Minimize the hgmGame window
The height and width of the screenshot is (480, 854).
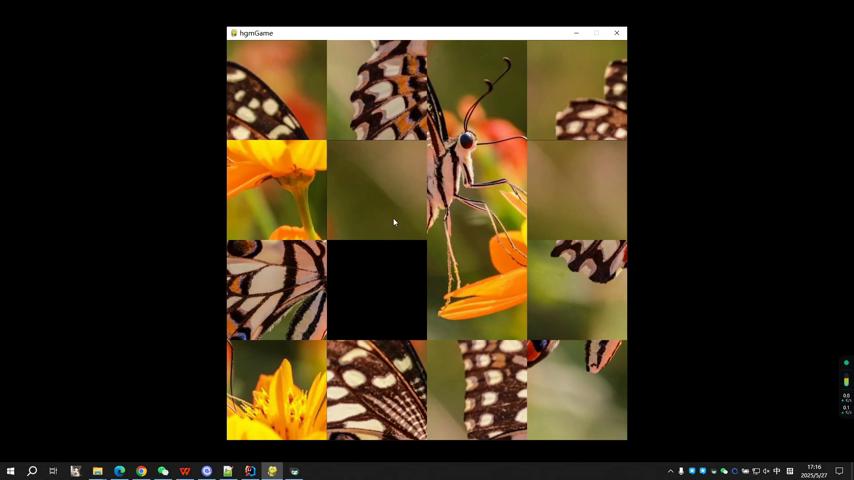point(576,33)
